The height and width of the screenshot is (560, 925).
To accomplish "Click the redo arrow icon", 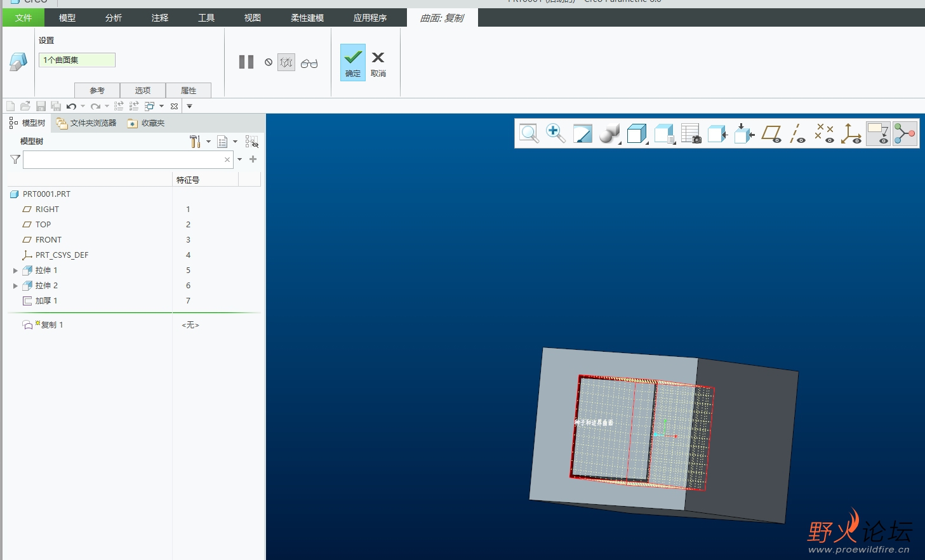I will pos(95,106).
